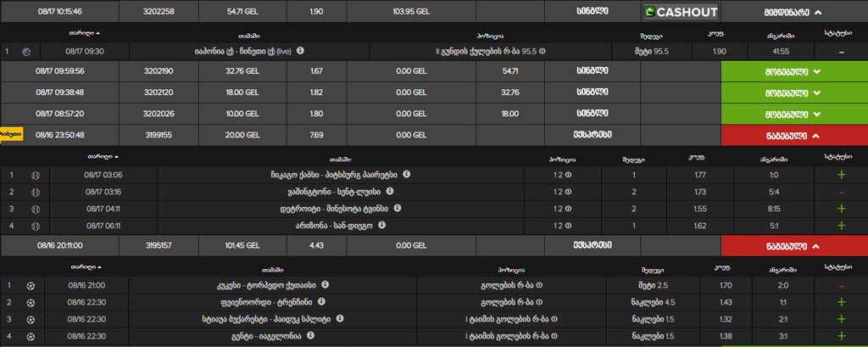This screenshot has width=868, height=347.
Task: Collapse წაგებული details for bet 3195157
Action: click(794, 245)
